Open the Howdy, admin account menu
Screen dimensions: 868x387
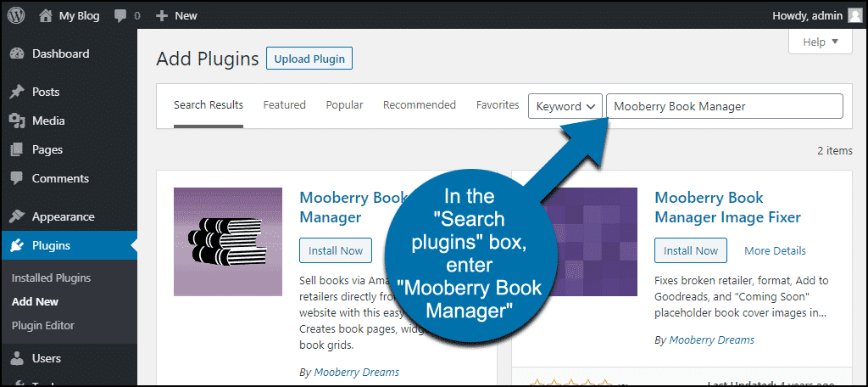pos(816,16)
